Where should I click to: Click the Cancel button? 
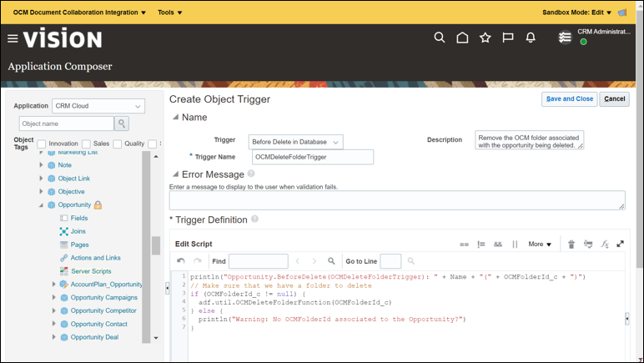(615, 99)
